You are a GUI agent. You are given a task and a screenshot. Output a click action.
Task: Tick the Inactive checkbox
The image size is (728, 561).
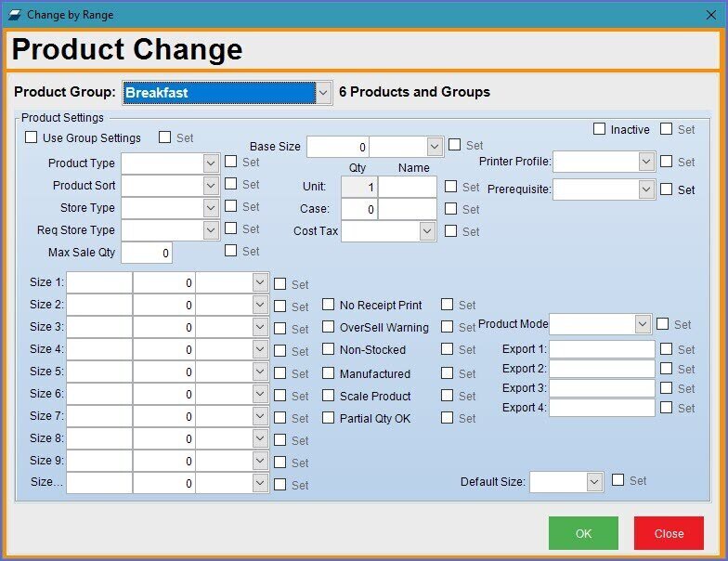[599, 129]
